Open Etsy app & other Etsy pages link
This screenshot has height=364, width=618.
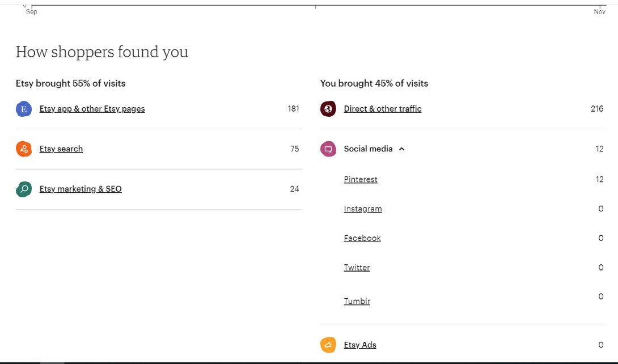click(x=92, y=109)
